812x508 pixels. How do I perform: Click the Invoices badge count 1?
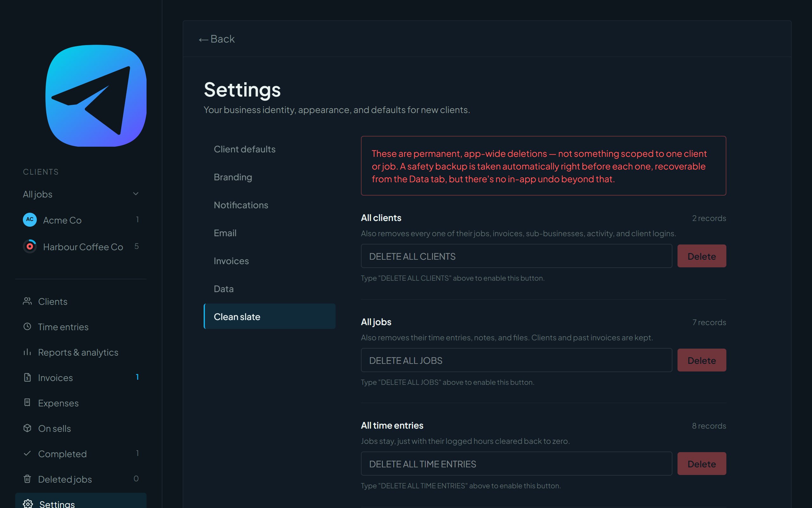137,377
